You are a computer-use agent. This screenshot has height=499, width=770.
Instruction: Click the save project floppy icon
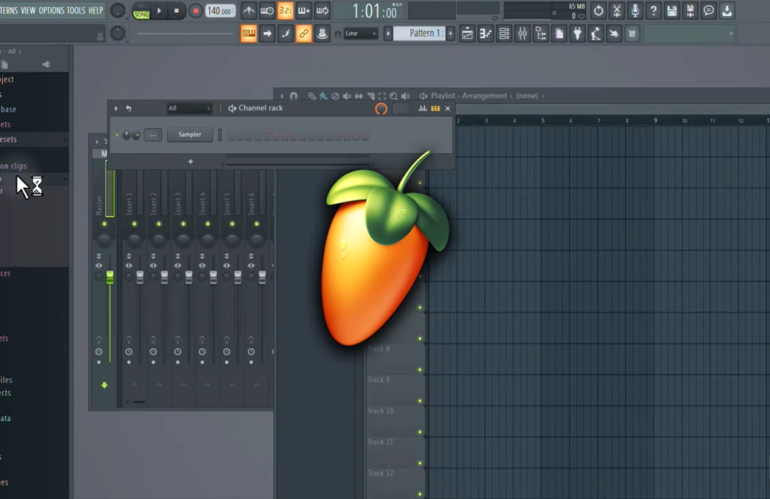(x=672, y=10)
